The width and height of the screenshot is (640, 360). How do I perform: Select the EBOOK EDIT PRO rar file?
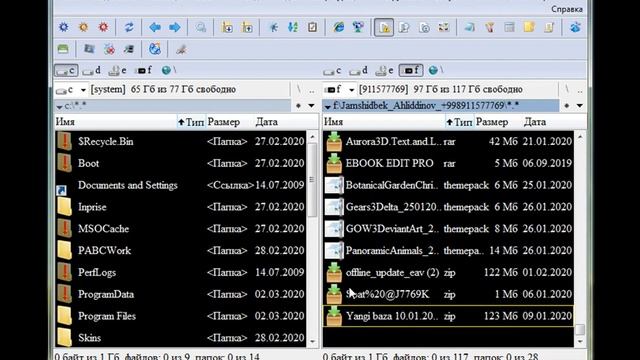[448, 163]
